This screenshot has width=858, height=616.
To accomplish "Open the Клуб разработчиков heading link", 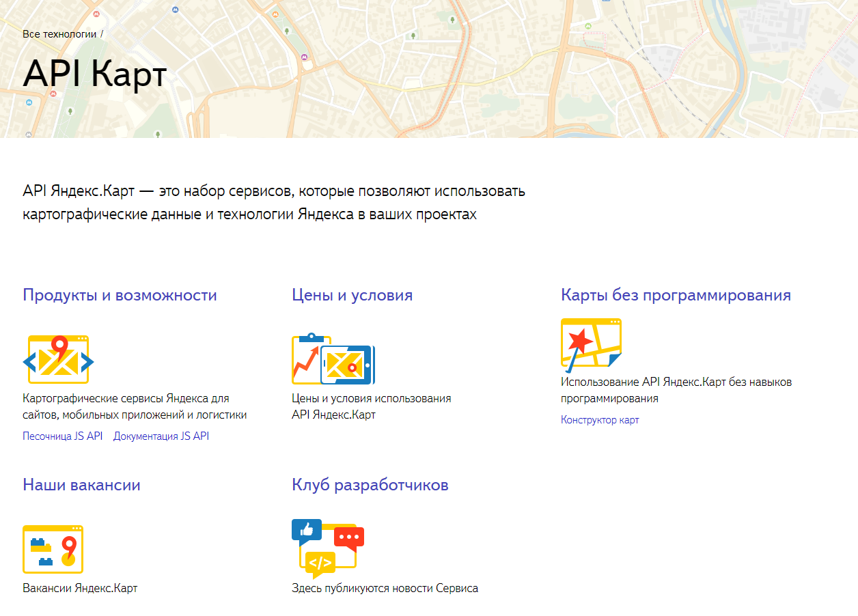I will coord(370,485).
